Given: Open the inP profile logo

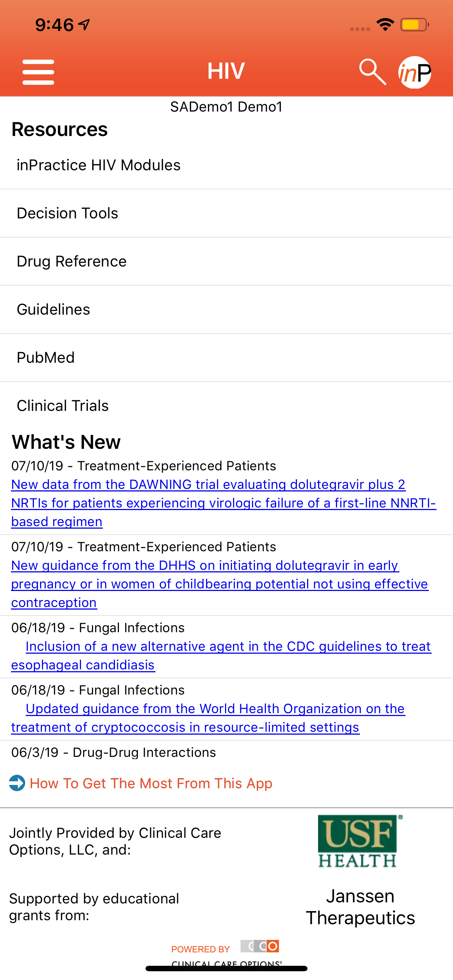Looking at the screenshot, I should (x=414, y=72).
